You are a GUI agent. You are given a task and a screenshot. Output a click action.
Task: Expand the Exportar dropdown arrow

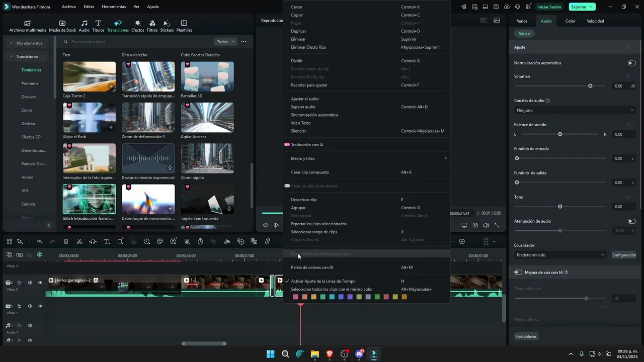click(x=591, y=7)
